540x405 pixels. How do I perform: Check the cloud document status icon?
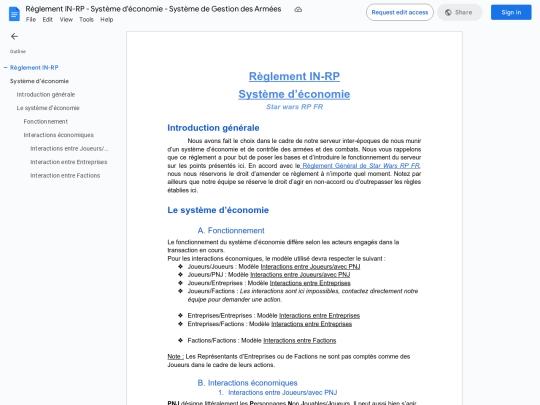pos(298,10)
